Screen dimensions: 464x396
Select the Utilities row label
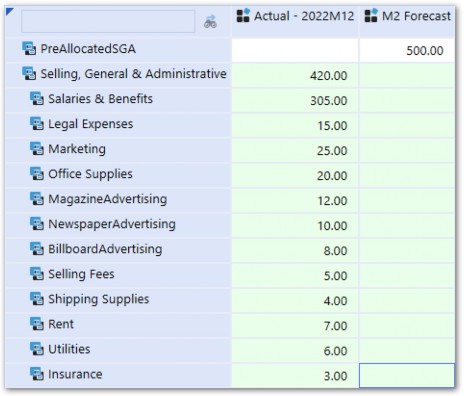click(69, 349)
